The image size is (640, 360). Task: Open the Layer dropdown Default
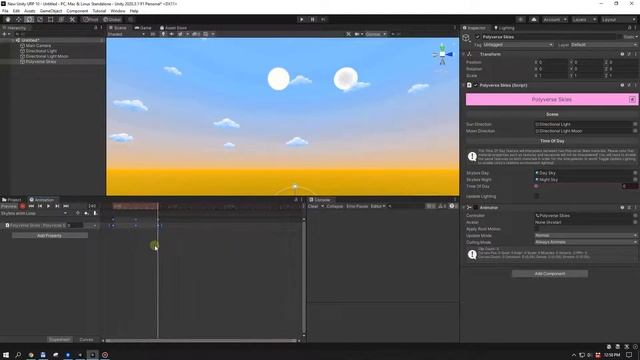pos(603,44)
